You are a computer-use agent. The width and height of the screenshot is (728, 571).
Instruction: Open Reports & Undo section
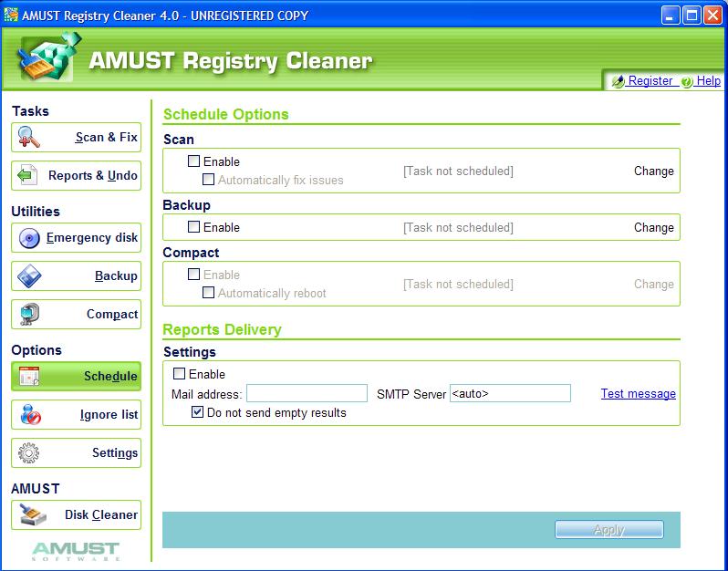(x=76, y=175)
